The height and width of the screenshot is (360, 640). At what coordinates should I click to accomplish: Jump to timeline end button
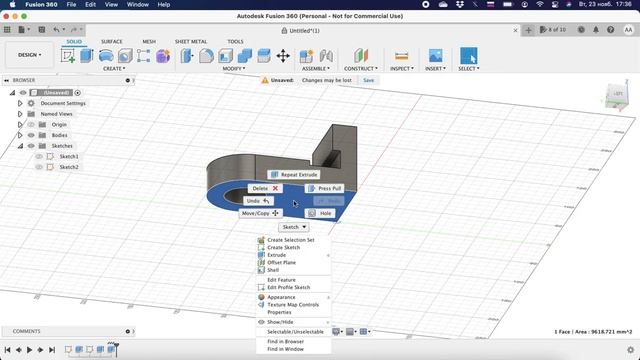[52, 350]
